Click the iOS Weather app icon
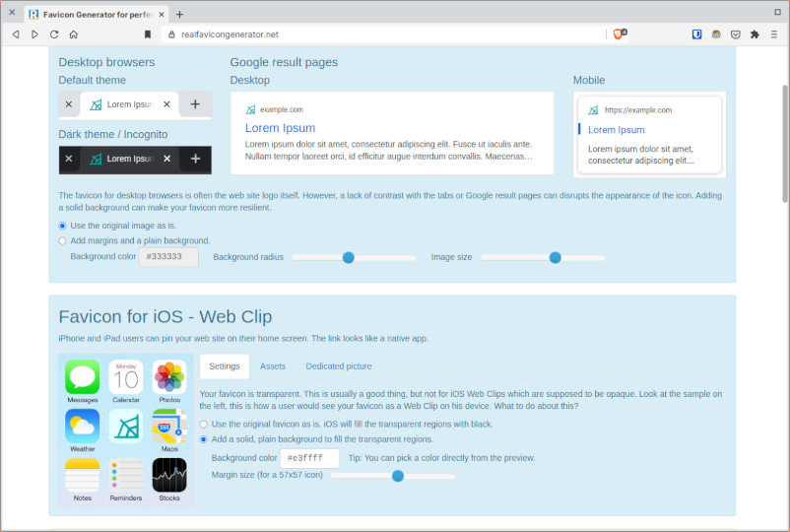 82,427
